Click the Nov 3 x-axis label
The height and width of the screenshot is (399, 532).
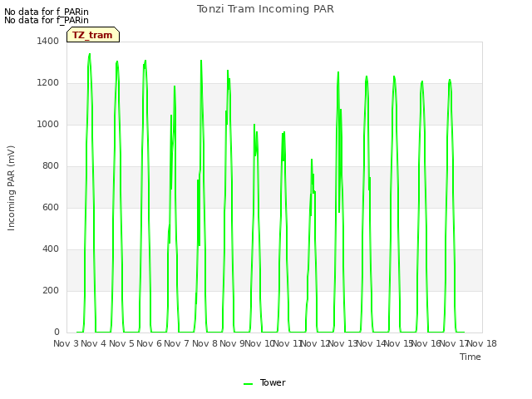click(x=66, y=343)
